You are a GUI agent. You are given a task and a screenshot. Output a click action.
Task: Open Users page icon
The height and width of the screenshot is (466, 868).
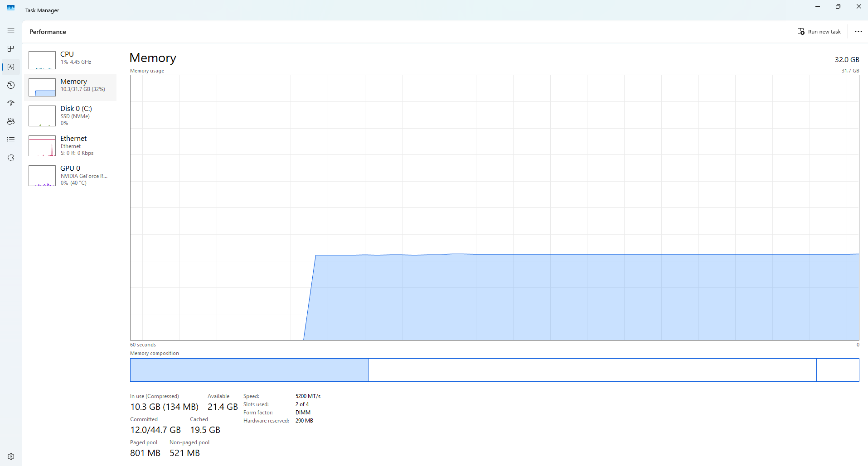(x=11, y=121)
